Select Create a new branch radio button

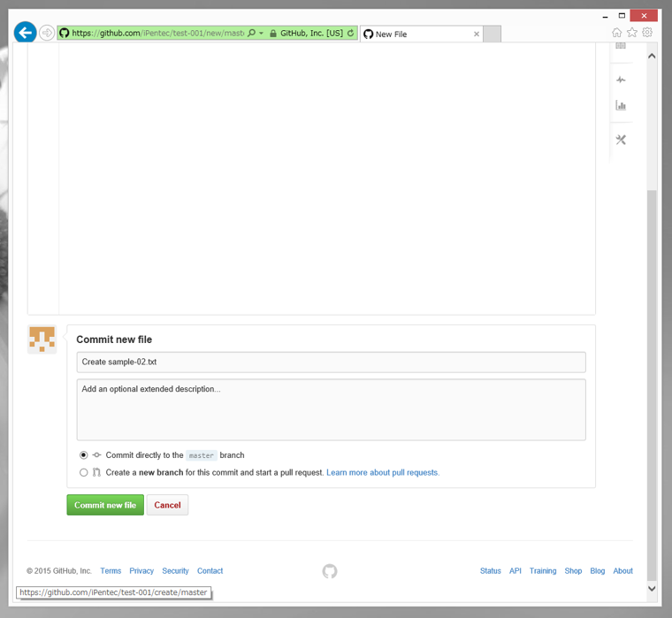click(x=84, y=472)
